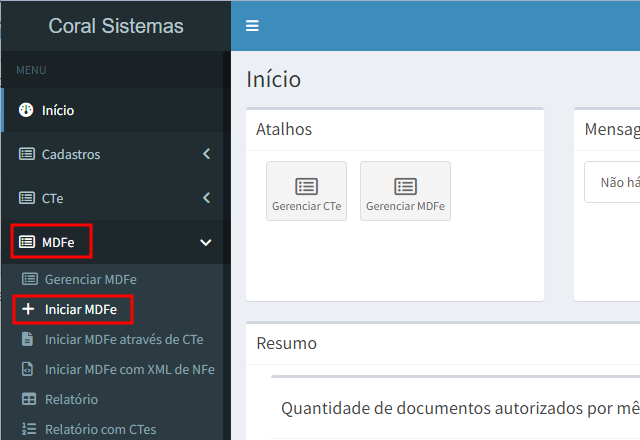
Task: Open Iniciar MDFe através de CTe
Action: click(124, 339)
